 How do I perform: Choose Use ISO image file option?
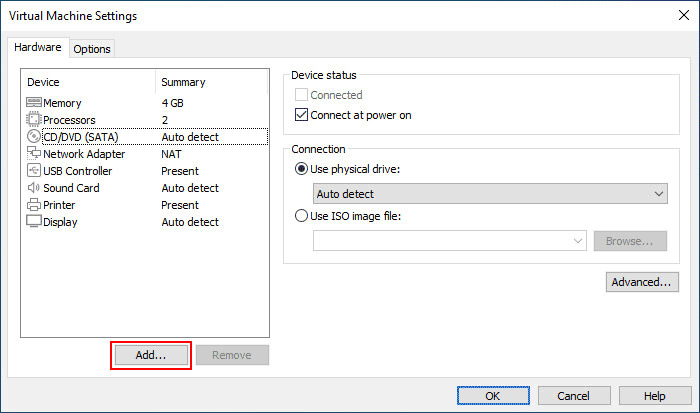click(x=301, y=216)
